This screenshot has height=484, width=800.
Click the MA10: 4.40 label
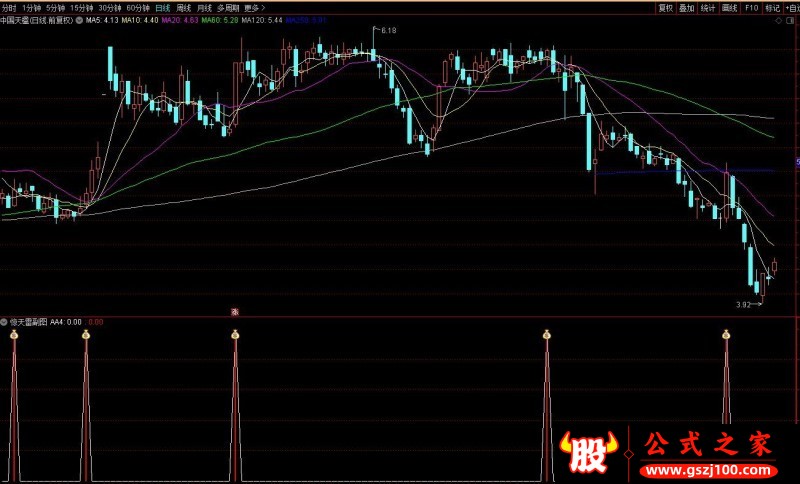140,21
